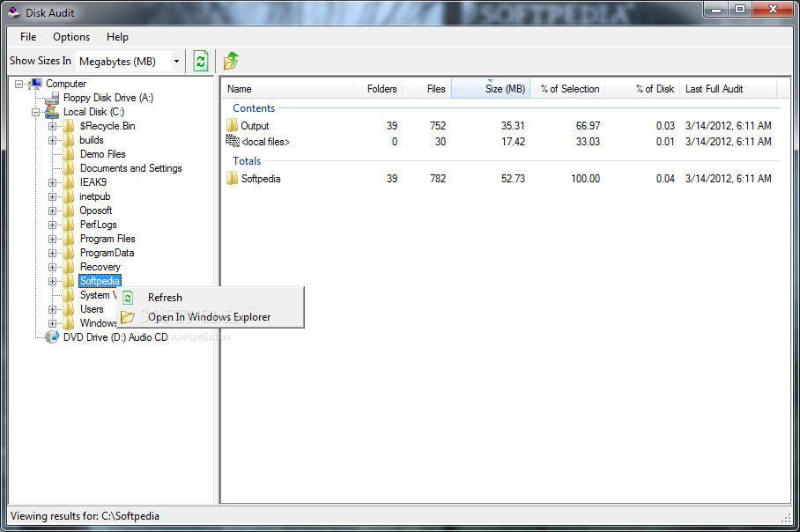Click the Softpedia folder icon in Totals
The image size is (800, 532).
pyautogui.click(x=232, y=179)
